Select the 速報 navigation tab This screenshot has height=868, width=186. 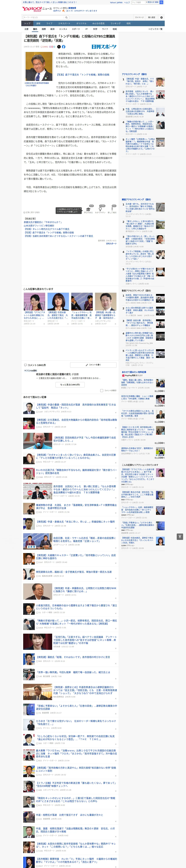pos(38,24)
